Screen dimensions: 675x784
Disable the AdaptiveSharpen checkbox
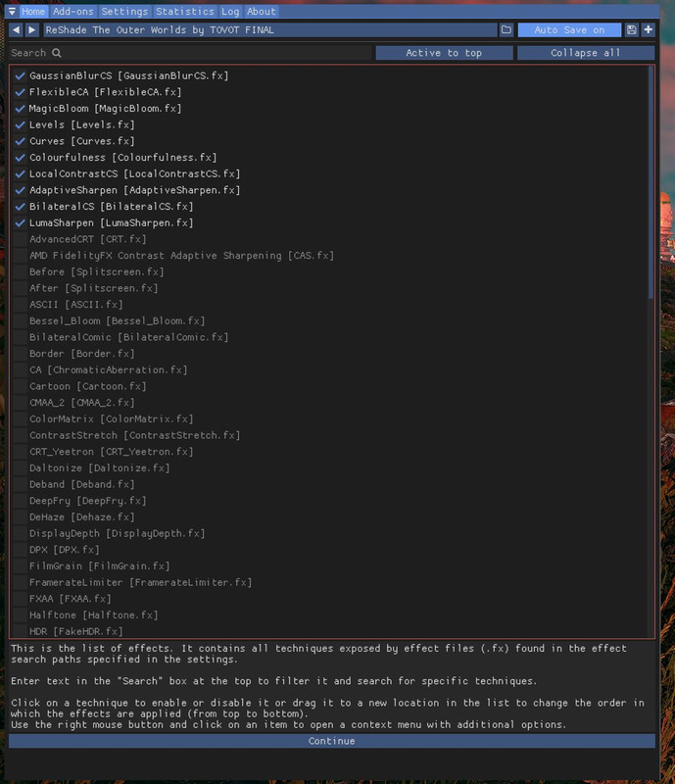pos(20,190)
